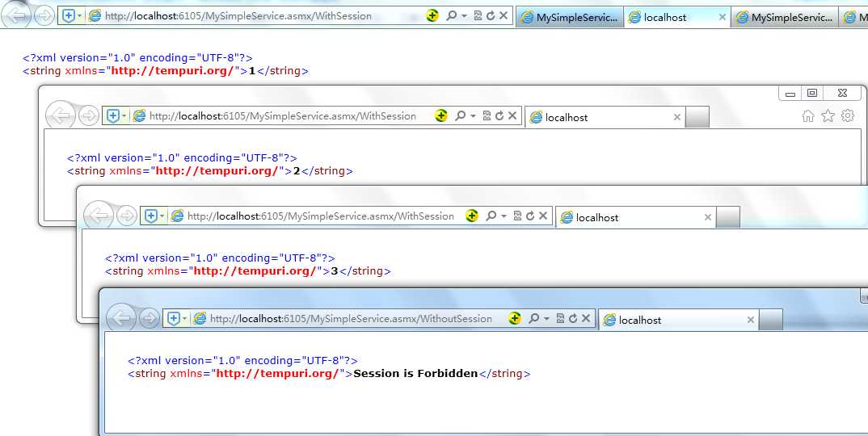Close localhost tab in result 1 window
This screenshot has height=436, width=868.
point(722,17)
